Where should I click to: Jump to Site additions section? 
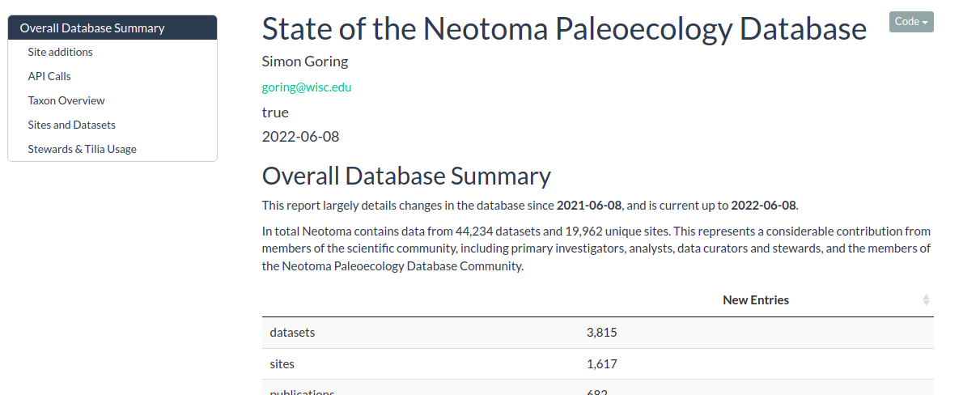pos(60,52)
